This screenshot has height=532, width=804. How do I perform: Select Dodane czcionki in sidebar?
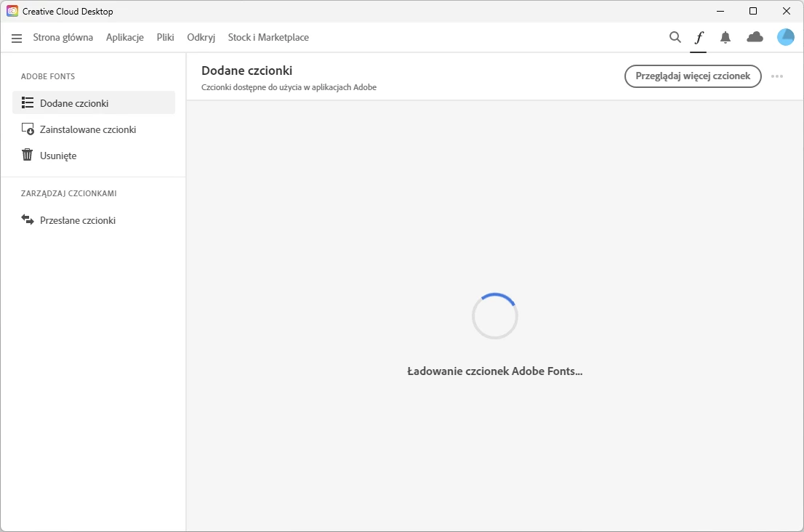pyautogui.click(x=94, y=103)
